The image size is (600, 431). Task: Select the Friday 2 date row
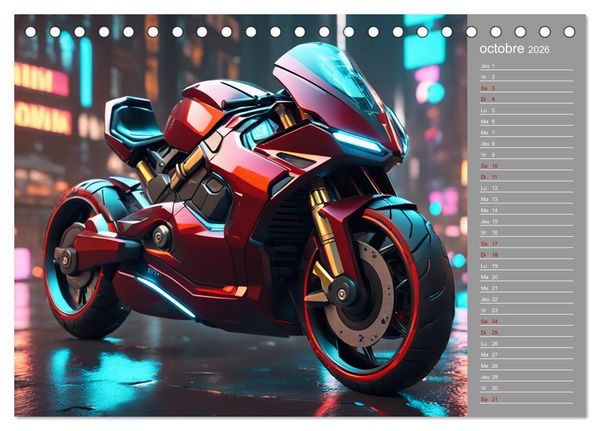527,77
